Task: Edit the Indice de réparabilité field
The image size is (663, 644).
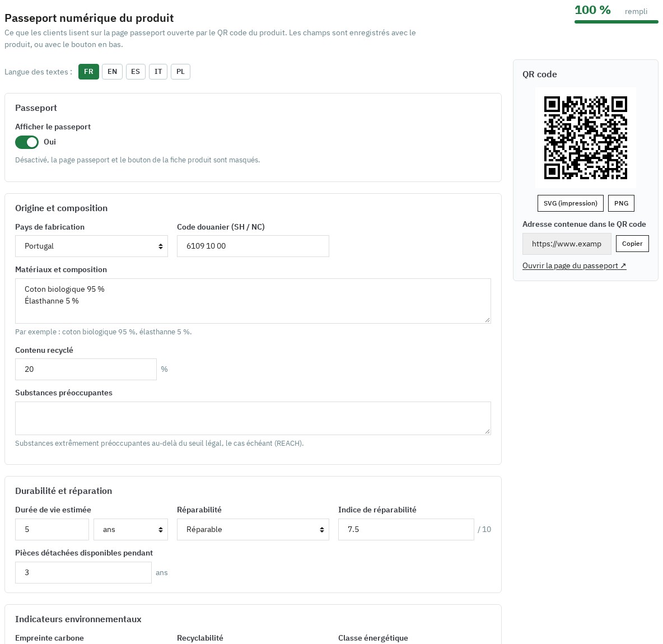Action: point(406,529)
